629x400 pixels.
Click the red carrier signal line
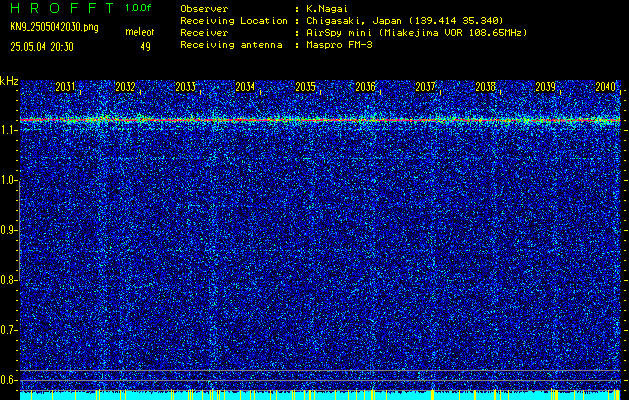click(320, 120)
